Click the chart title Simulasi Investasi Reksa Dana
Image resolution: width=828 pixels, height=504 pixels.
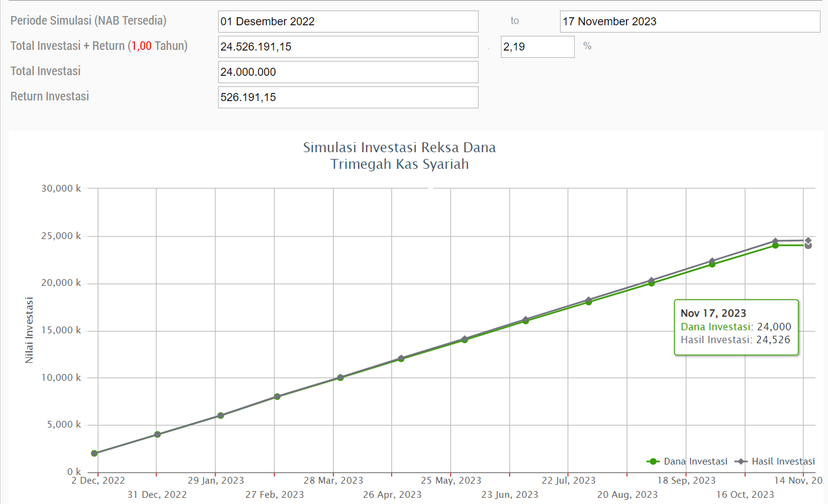(x=399, y=148)
